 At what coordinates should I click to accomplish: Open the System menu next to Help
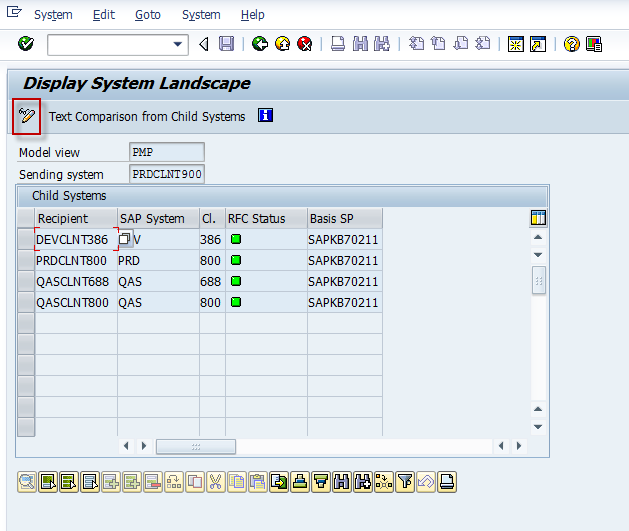[201, 15]
